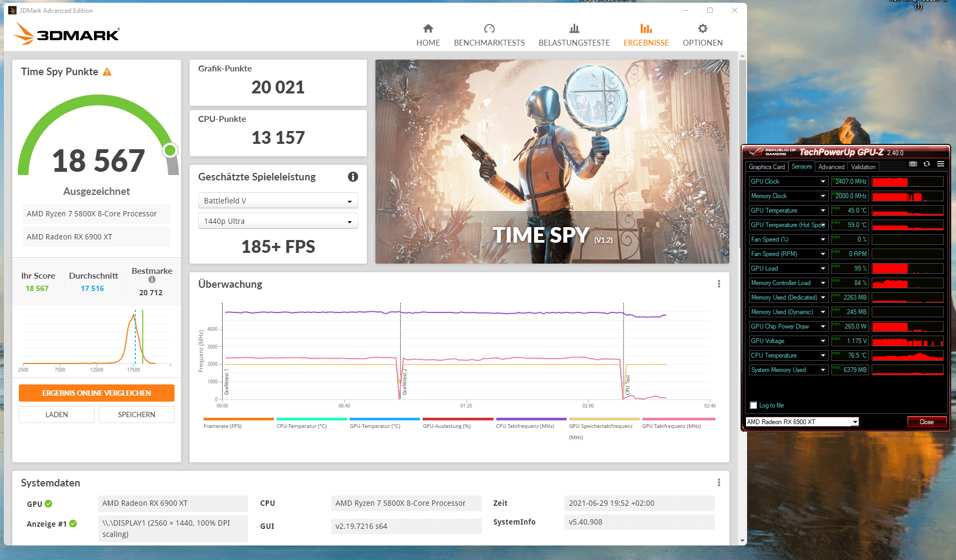Open the 1440p Ultra resolution dropdown
This screenshot has height=560, width=956.
pos(278,221)
